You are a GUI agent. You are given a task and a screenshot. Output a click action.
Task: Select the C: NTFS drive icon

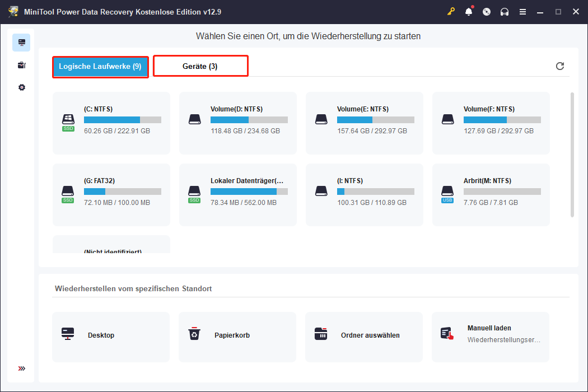(68, 123)
